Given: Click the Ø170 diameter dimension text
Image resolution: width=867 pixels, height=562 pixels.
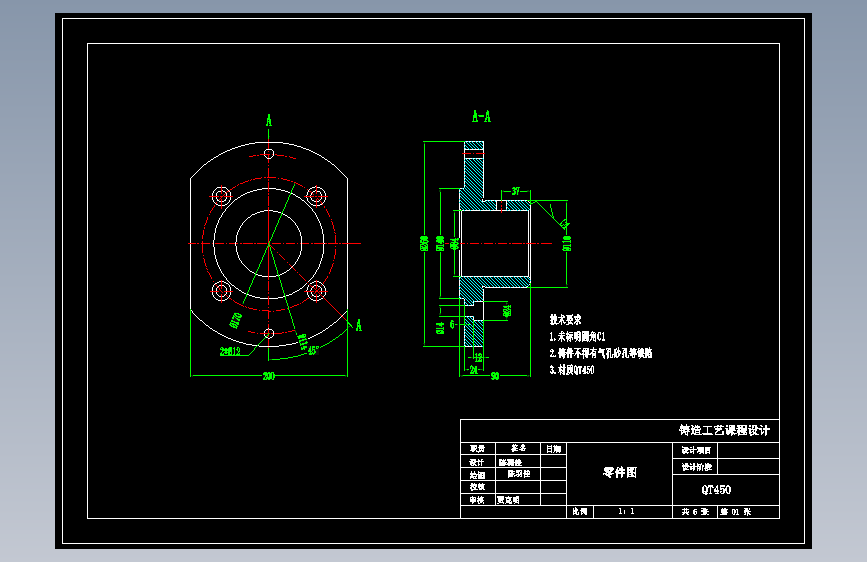Looking at the screenshot, I should 236,320.
